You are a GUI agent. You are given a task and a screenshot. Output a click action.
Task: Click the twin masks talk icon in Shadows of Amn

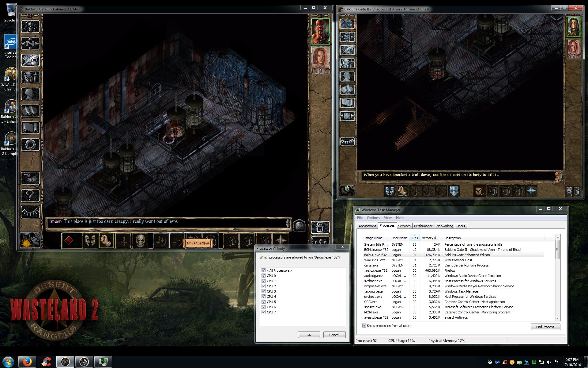coord(389,191)
